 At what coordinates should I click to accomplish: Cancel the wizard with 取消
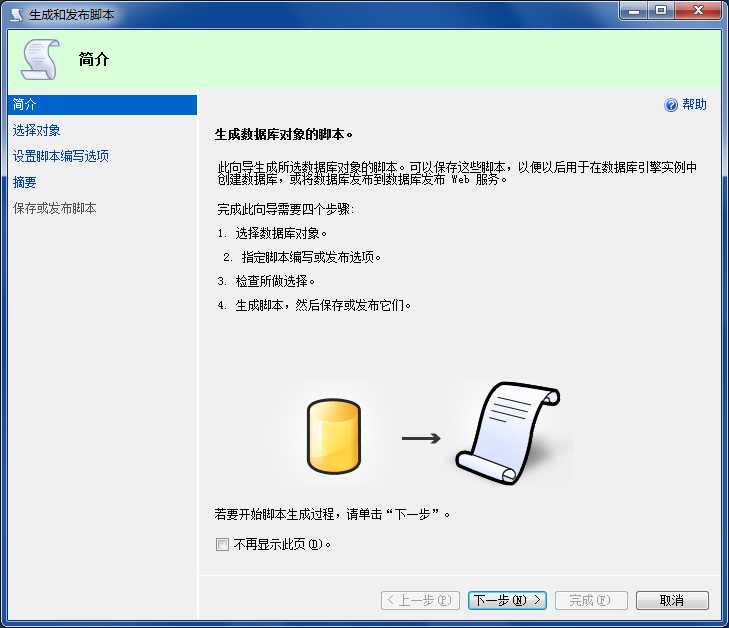tap(672, 601)
